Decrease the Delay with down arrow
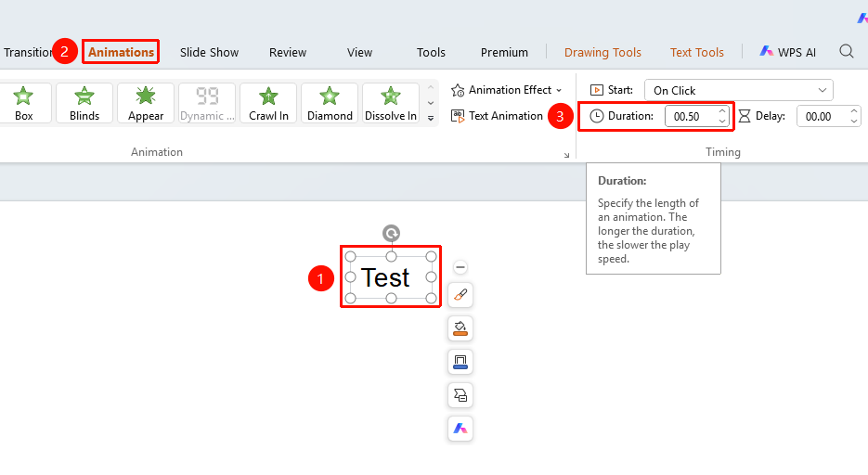Screen dimensions: 868x475 (x=853, y=122)
